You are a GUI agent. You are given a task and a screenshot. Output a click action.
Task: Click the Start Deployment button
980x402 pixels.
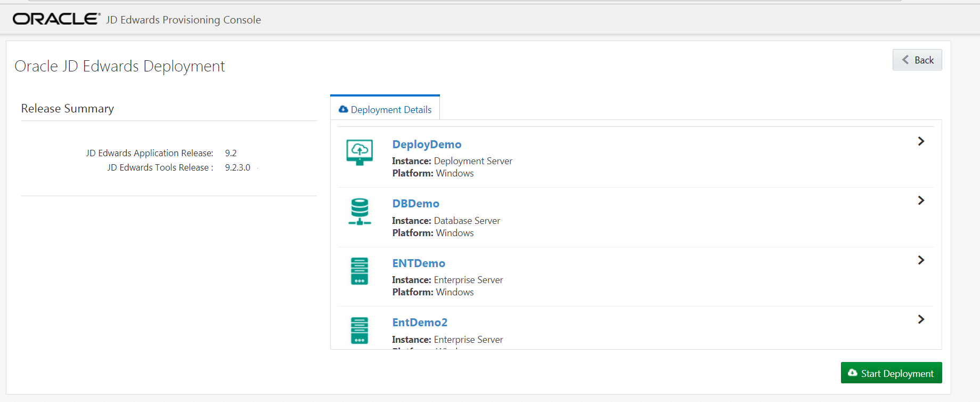(x=891, y=373)
